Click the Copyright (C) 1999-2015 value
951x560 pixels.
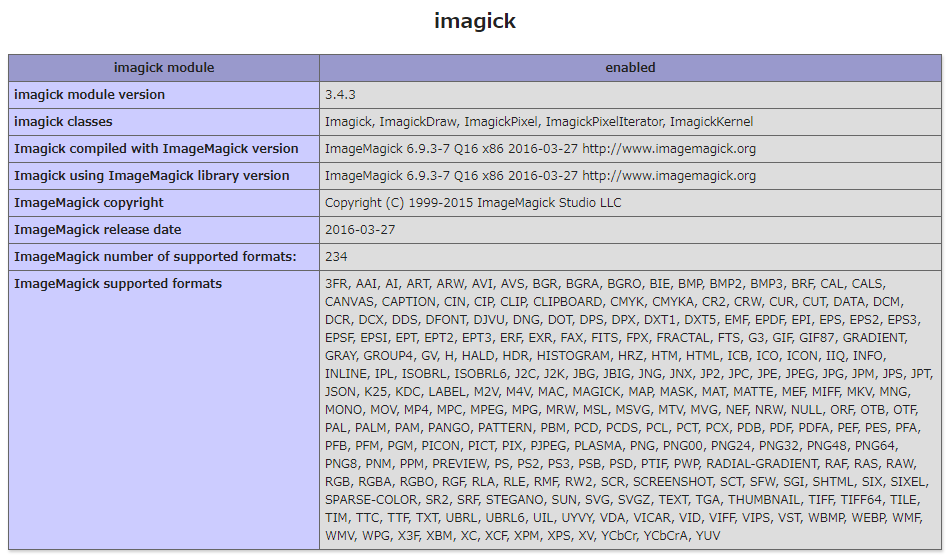pyautogui.click(x=473, y=203)
